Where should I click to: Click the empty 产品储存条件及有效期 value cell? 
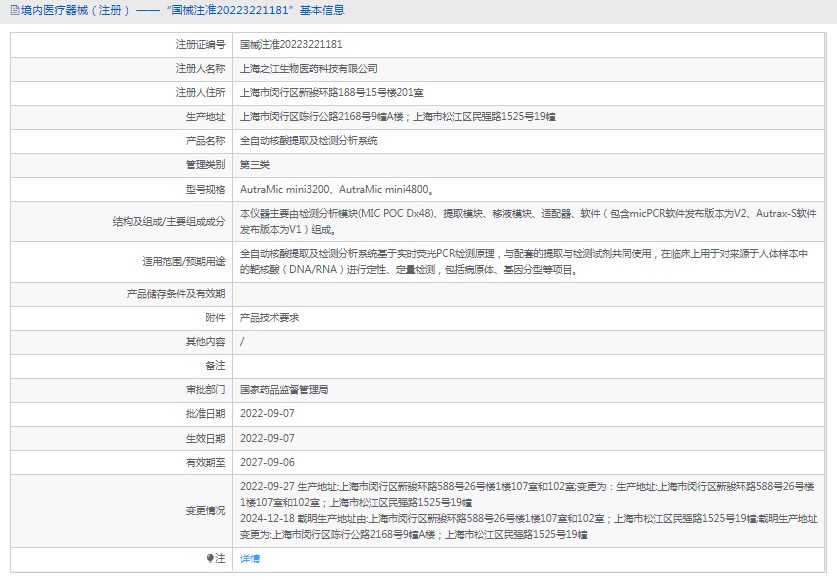530,293
